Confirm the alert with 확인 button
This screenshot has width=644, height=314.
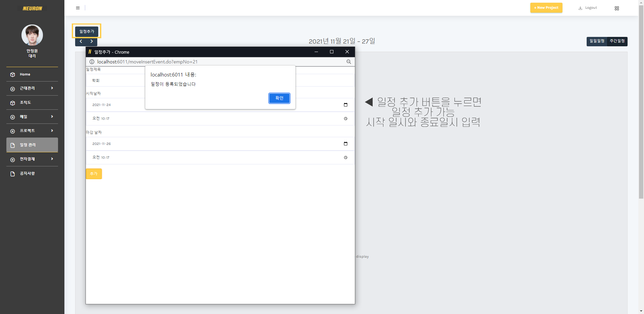coord(279,98)
